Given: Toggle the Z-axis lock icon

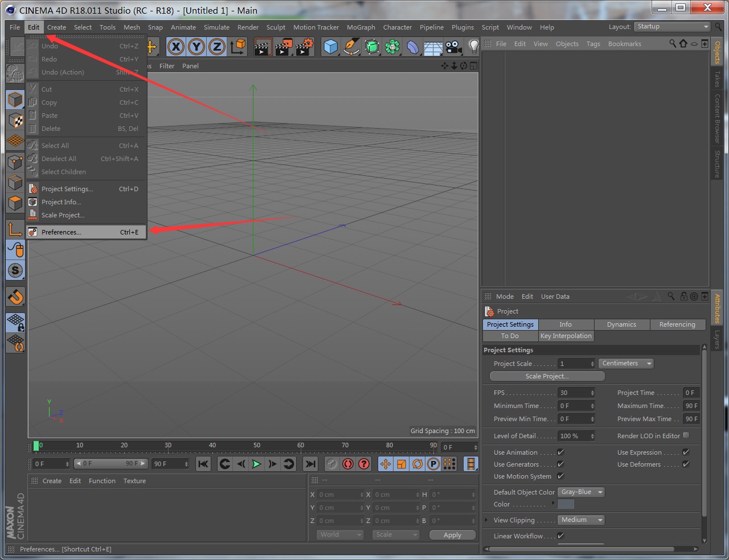Looking at the screenshot, I should pyautogui.click(x=217, y=47).
